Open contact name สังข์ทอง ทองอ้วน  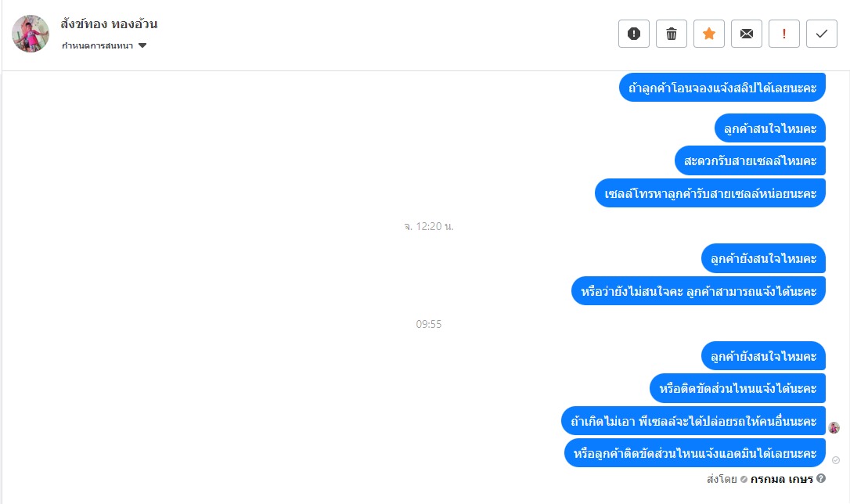[109, 23]
